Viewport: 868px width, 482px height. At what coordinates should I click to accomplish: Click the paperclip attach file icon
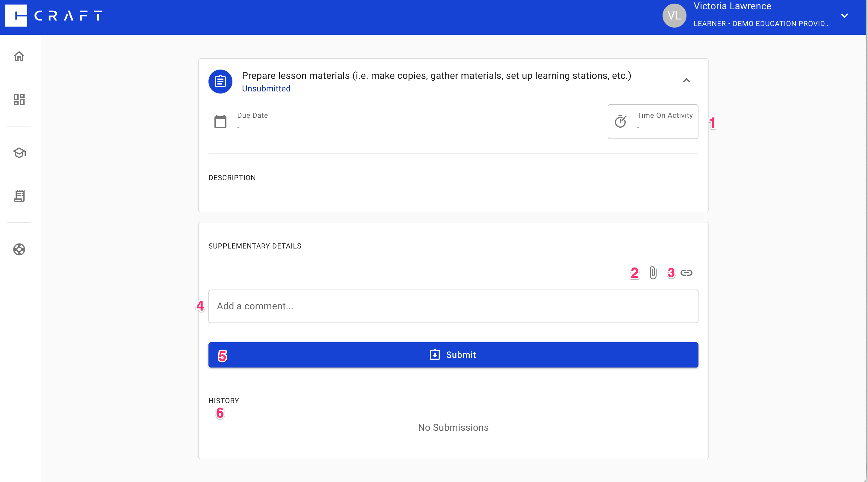(653, 273)
